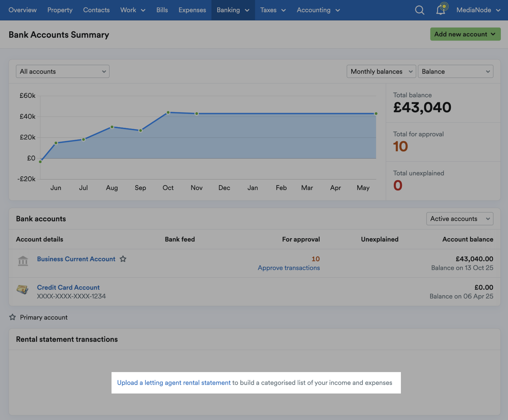Change the Monthly balances dropdown
Screen dimensions: 508x420
click(x=381, y=71)
